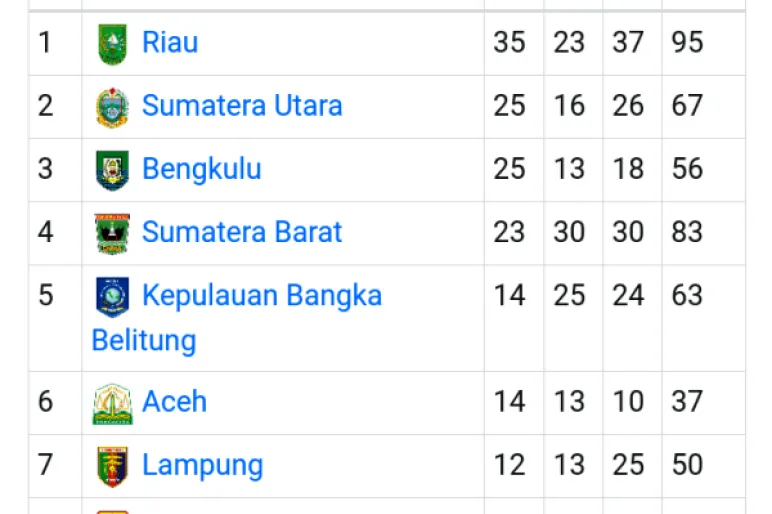Select Riau's total medal count 95
The image size is (772, 514).
[688, 43]
